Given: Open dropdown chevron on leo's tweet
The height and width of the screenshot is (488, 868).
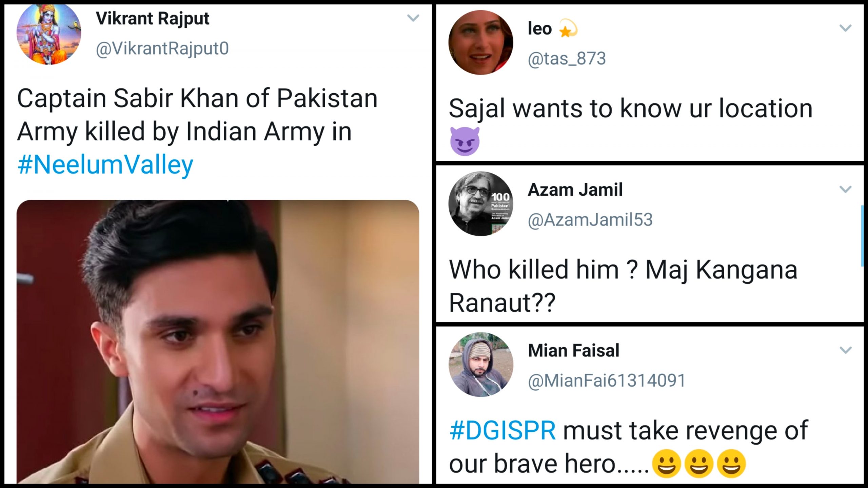Looking at the screenshot, I should [845, 28].
